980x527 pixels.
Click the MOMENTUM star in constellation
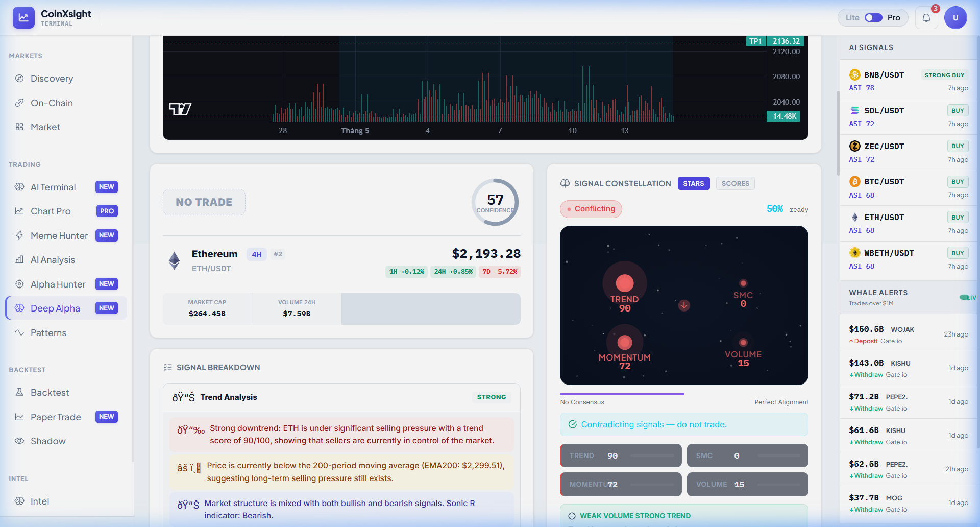625,342
